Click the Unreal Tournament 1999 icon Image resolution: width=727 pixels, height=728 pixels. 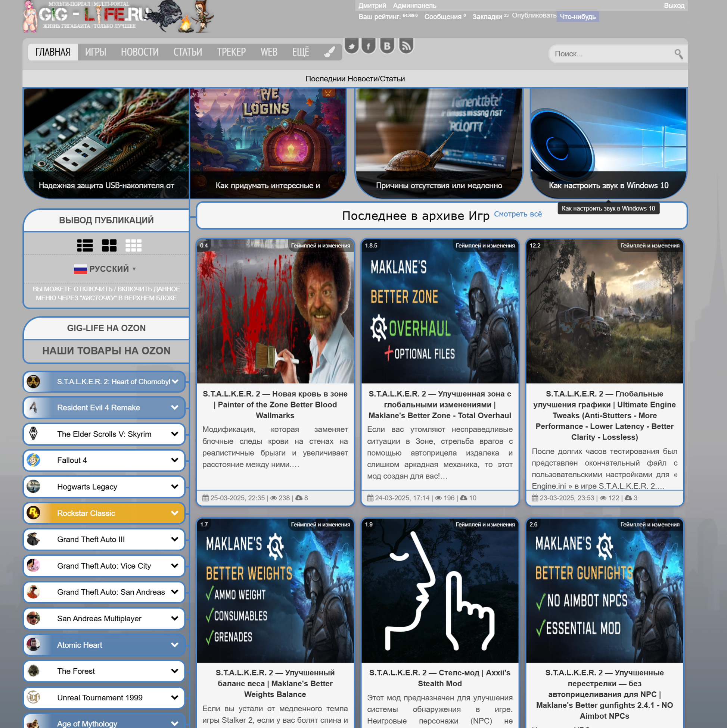34,697
